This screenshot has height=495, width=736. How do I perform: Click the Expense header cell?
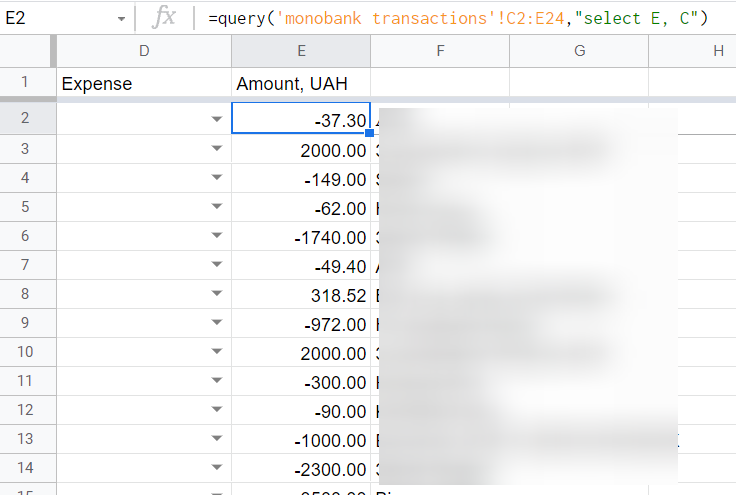pyautogui.click(x=144, y=84)
